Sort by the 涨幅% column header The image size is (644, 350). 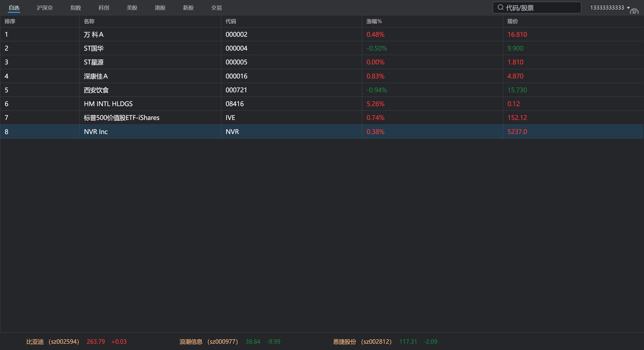pos(374,21)
